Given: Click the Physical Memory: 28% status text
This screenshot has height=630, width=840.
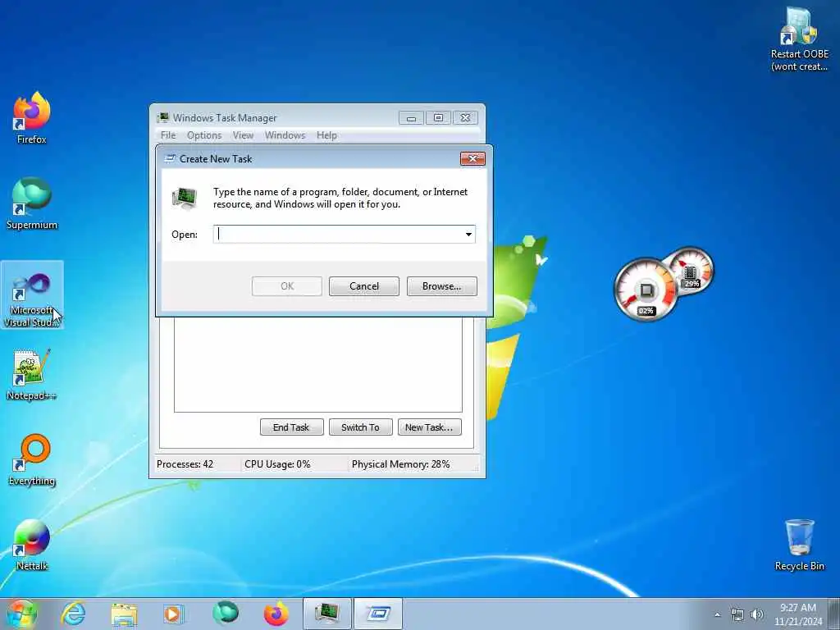Looking at the screenshot, I should [x=400, y=464].
